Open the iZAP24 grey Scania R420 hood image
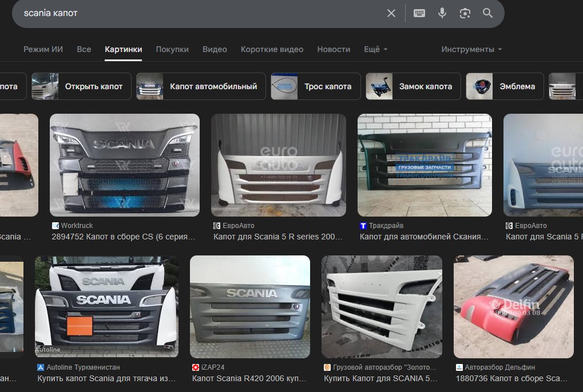The height and width of the screenshot is (392, 583). click(250, 307)
